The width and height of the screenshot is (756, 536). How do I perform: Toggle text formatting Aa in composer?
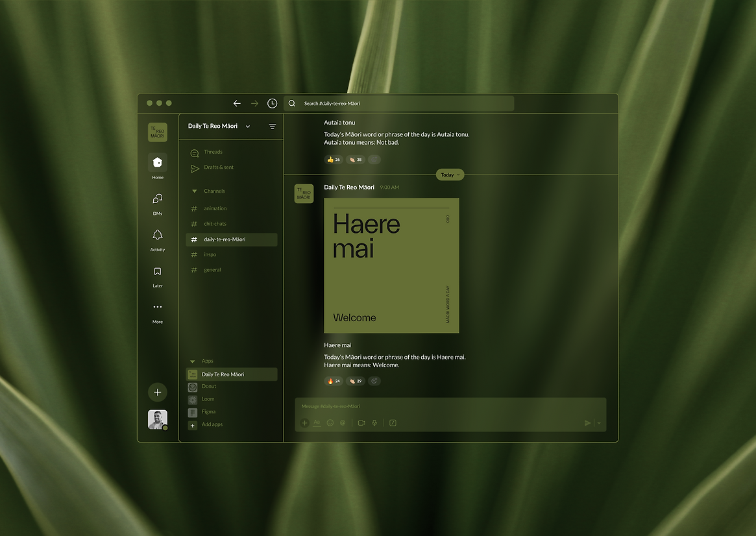click(317, 422)
